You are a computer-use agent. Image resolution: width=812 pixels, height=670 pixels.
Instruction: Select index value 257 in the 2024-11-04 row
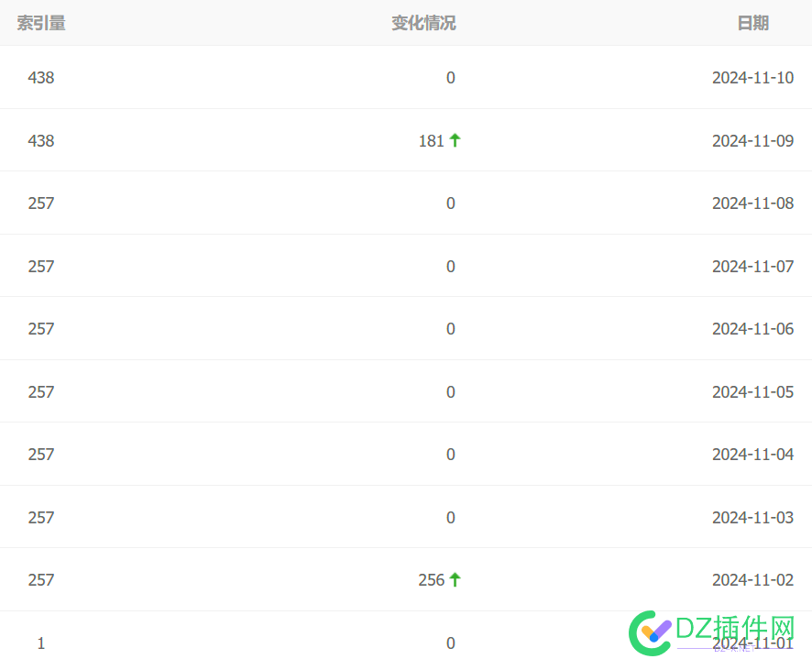41,454
